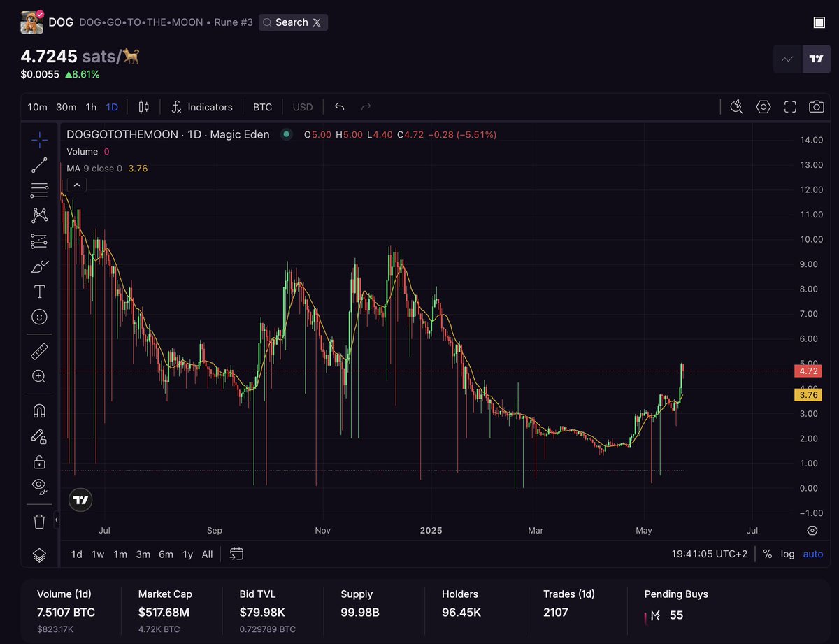The image size is (839, 644).
Task: Open the object tree layers icon
Action: tap(40, 555)
